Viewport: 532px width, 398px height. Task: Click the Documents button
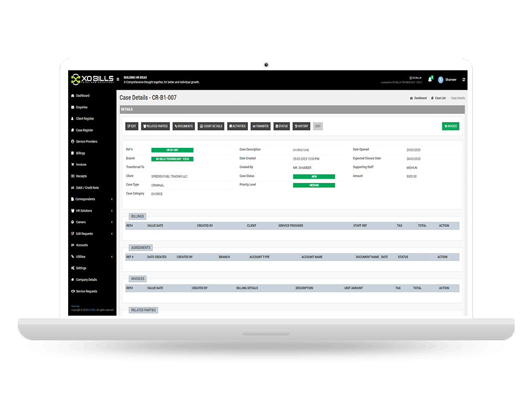click(x=183, y=126)
